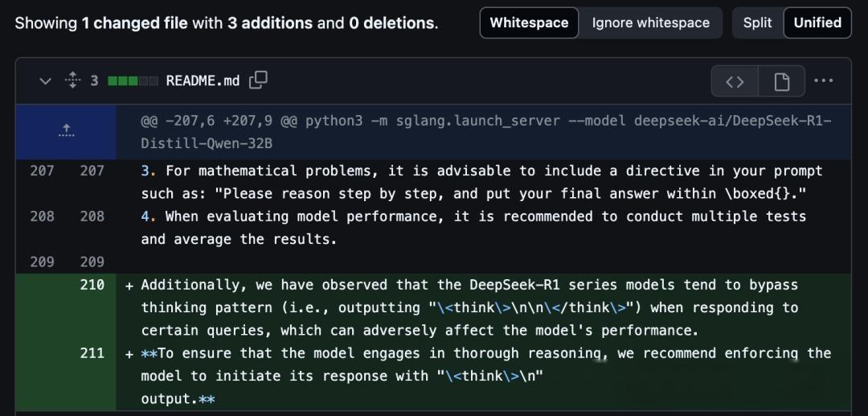Click the plus marker on line 211
The image size is (868, 416).
coord(129,354)
